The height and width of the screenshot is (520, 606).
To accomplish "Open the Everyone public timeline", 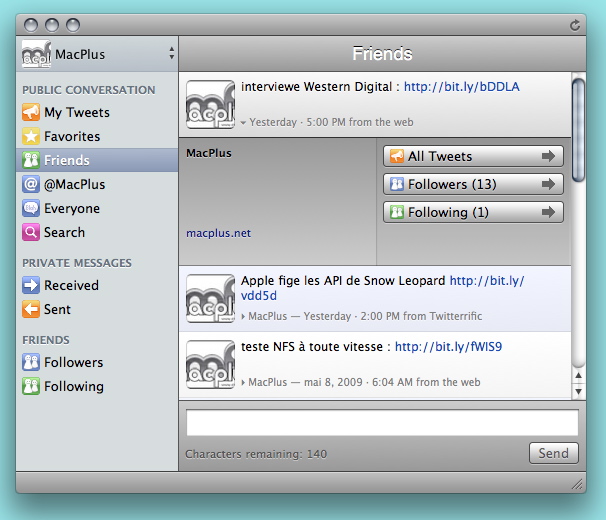I will [x=97, y=208].
